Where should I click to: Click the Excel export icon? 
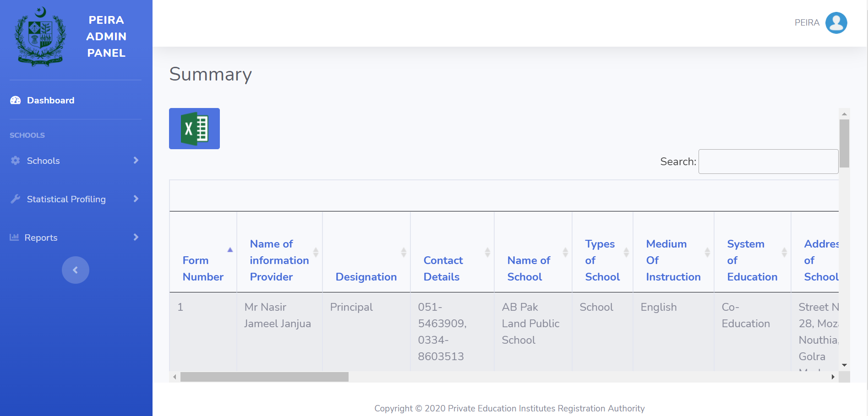pos(194,129)
